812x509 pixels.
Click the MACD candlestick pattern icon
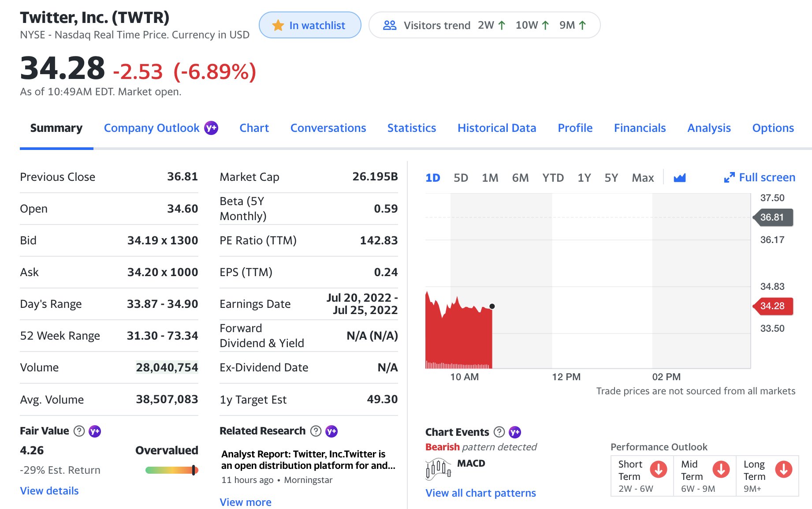[x=438, y=468]
